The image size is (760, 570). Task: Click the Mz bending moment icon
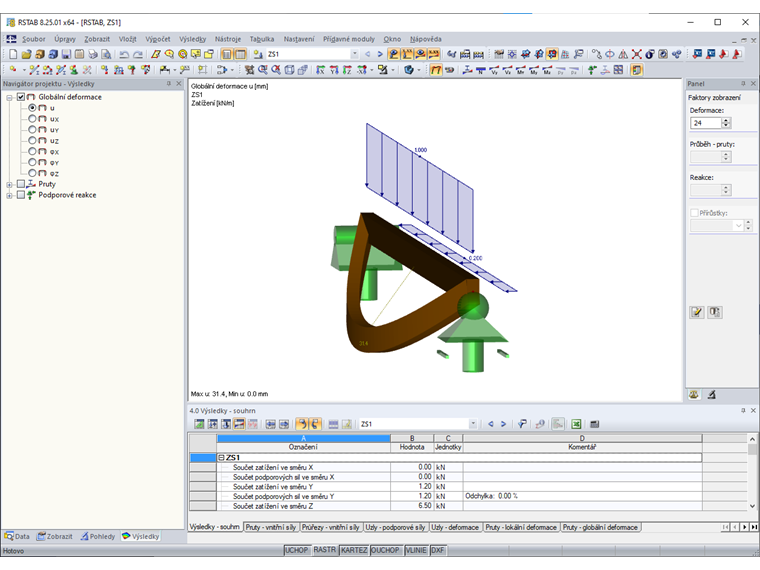tap(547, 70)
